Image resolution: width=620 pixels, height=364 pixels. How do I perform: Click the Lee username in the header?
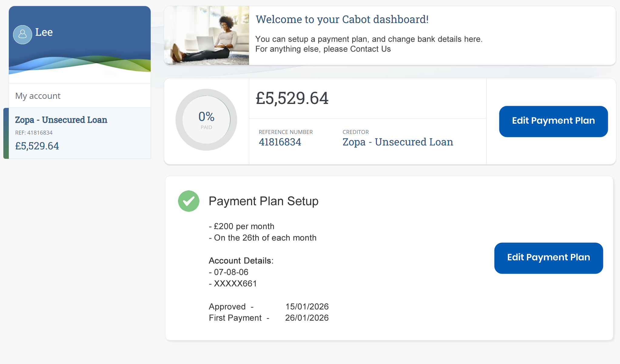44,32
